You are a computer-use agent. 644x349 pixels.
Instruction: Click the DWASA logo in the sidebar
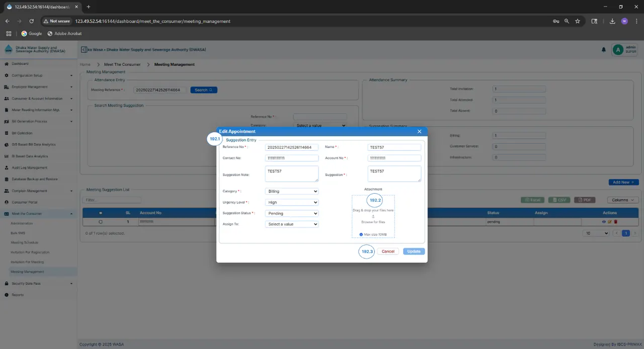(x=9, y=50)
